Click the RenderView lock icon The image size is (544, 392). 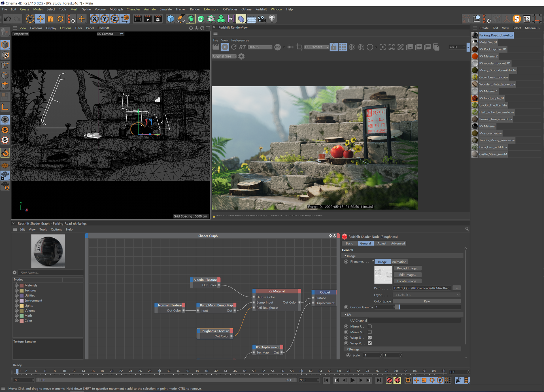click(x=333, y=47)
